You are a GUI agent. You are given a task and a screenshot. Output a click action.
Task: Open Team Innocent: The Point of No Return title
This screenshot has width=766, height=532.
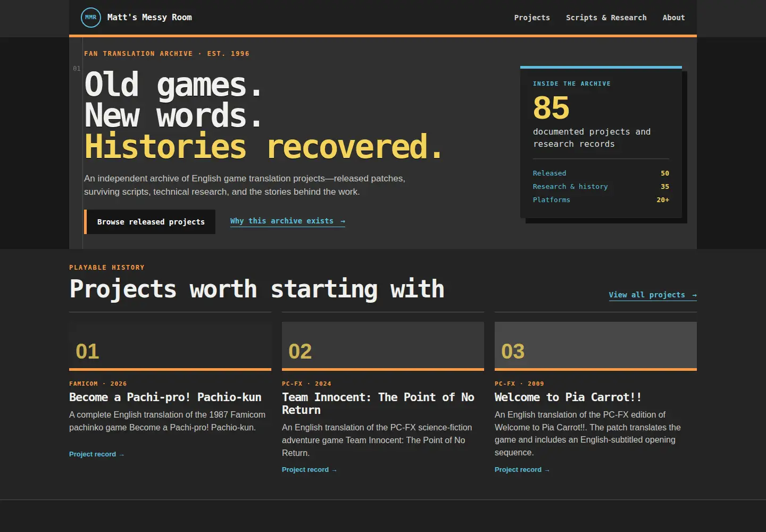[378, 404]
